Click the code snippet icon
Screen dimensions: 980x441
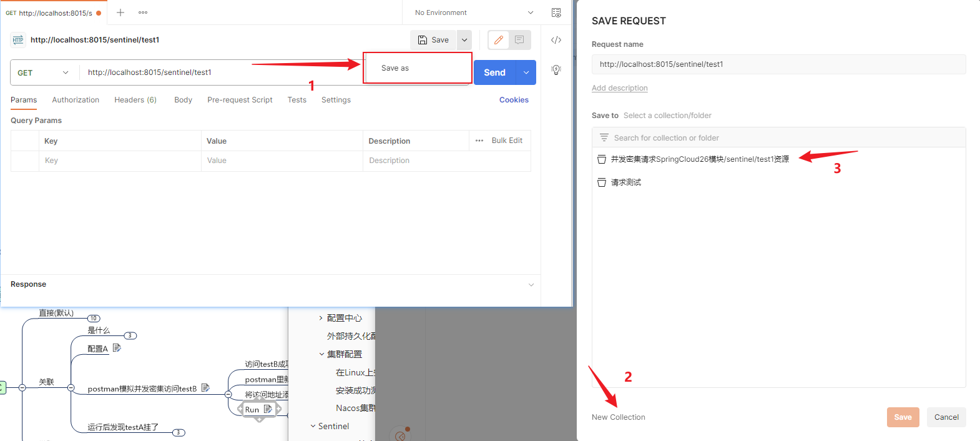pyautogui.click(x=556, y=40)
